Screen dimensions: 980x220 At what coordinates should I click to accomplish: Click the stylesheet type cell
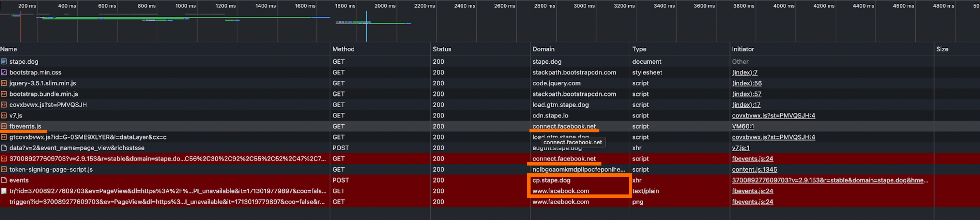pyautogui.click(x=647, y=72)
